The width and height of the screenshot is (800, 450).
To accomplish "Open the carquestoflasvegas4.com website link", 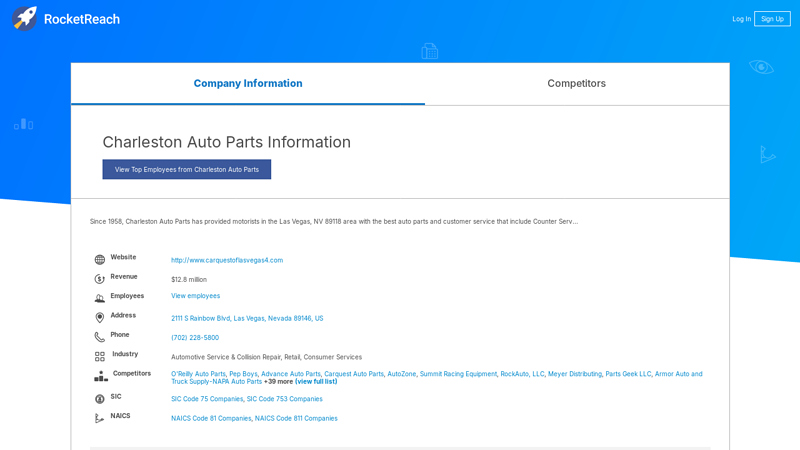I will [227, 260].
